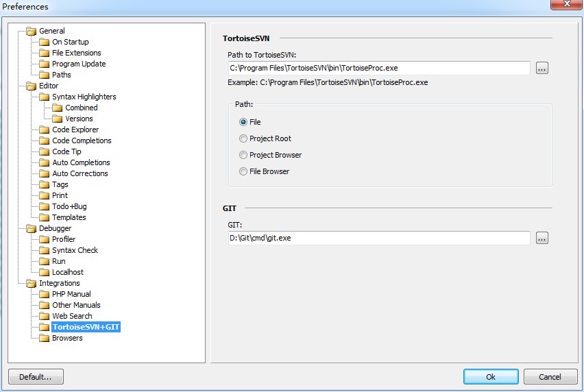Select the File Browser radio option
Viewport: 584px width, 392px height.
point(243,171)
